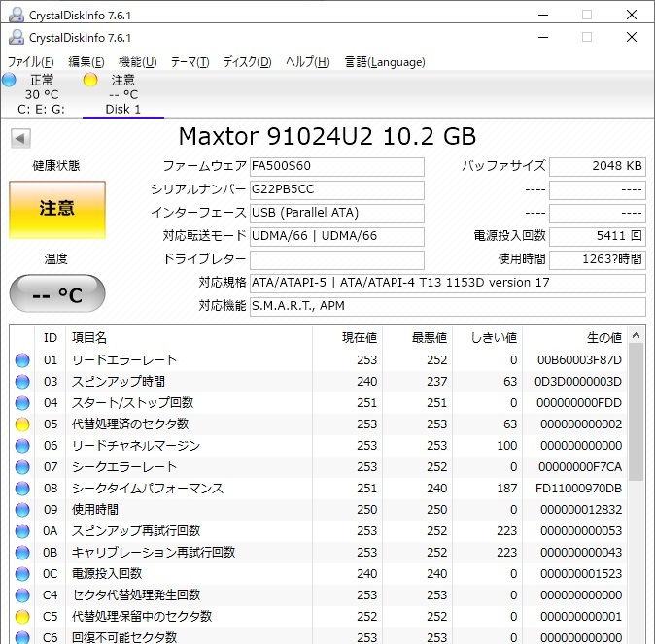Click raw value 000000012832
The height and width of the screenshot is (644, 655).
pos(581,510)
